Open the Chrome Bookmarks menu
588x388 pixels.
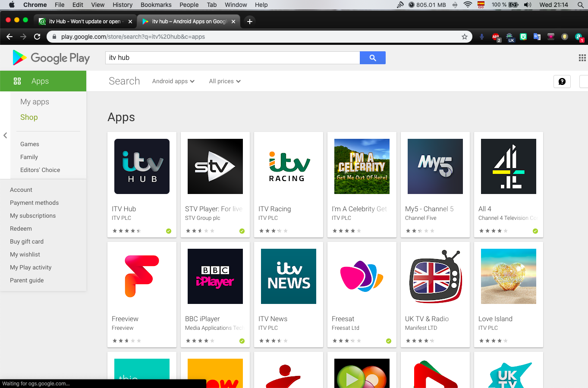[x=156, y=5]
